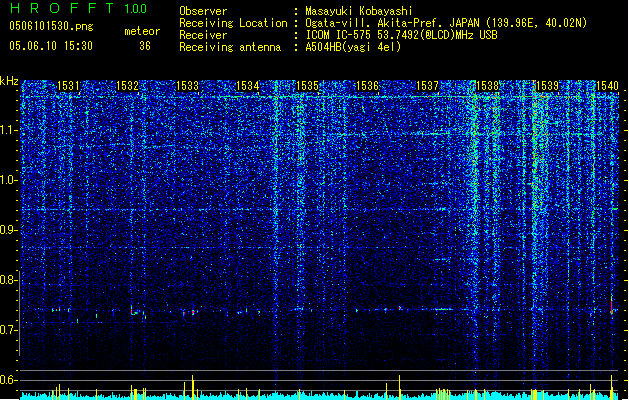Click the 1539 time marker
Image resolution: width=629 pixels, height=400 pixels.
click(x=547, y=86)
